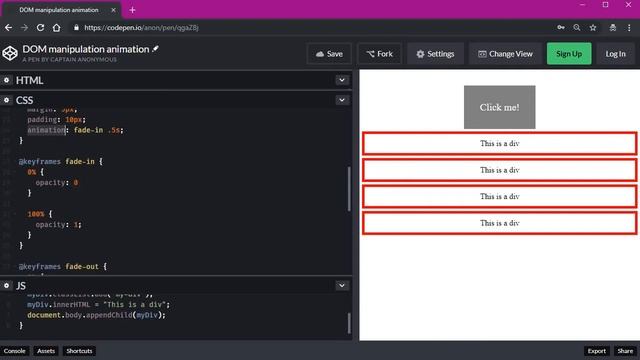Open pen Settings

click(435, 53)
